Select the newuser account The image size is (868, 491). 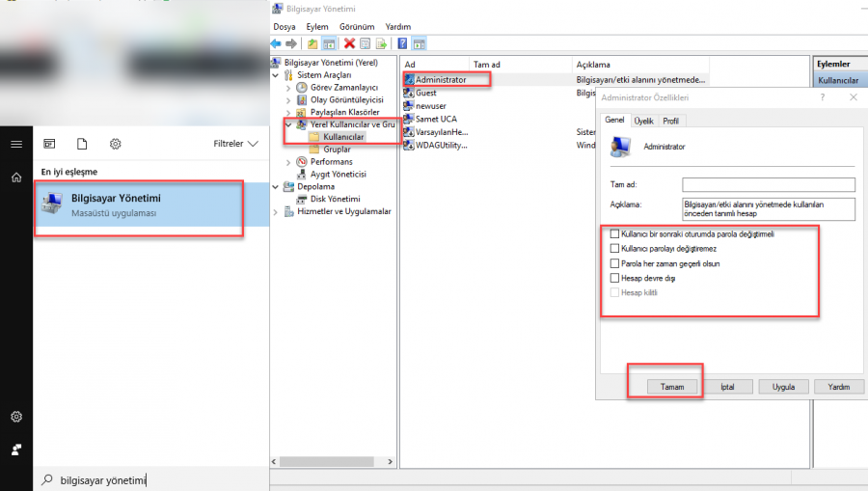coord(431,106)
